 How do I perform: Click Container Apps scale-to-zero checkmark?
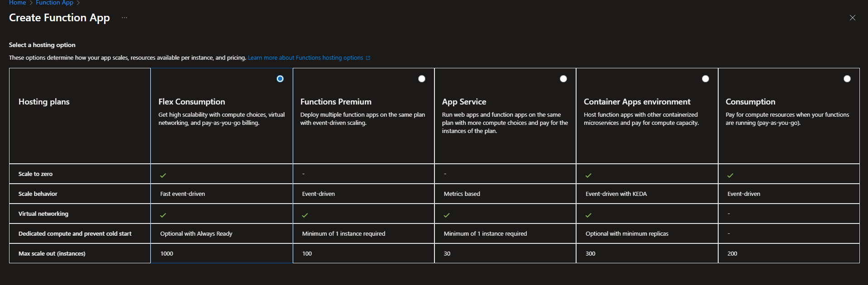(588, 175)
